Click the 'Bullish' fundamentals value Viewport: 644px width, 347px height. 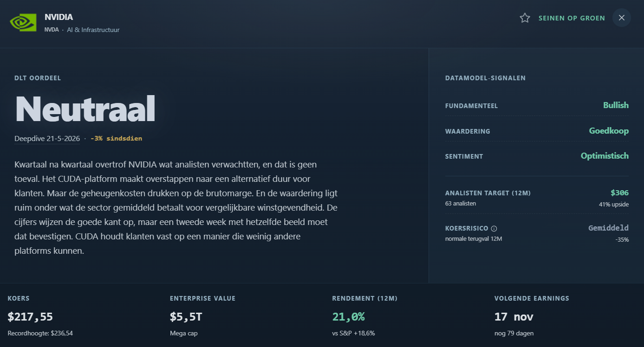point(616,105)
